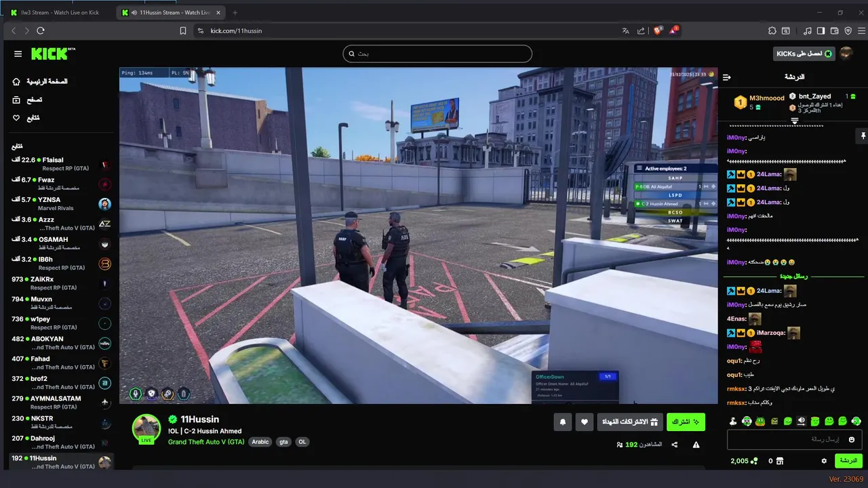The width and height of the screenshot is (868, 488).
Task: Click the gta tag
Action: pyautogui.click(x=283, y=442)
